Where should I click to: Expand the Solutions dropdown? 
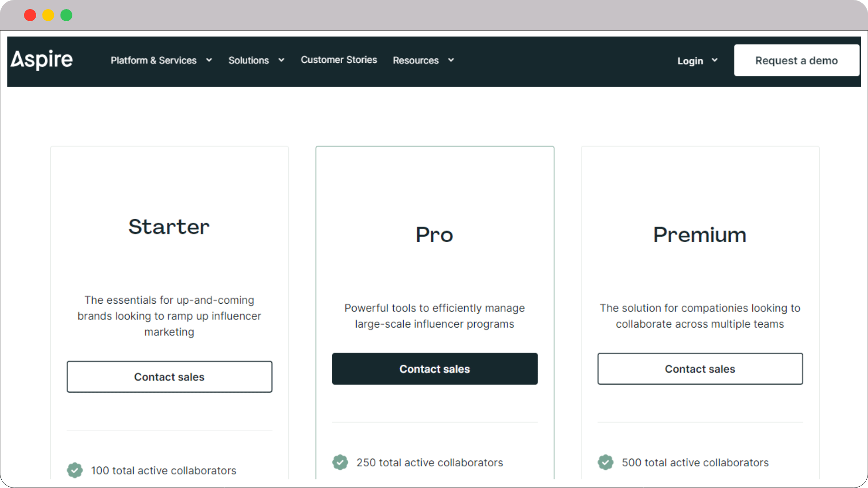point(256,60)
